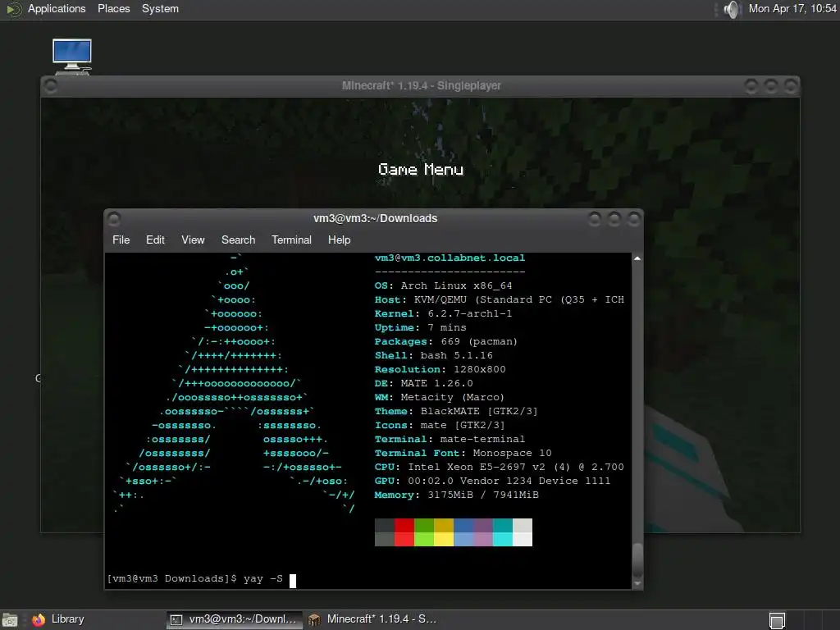840x630 pixels.
Task: Open the terminal Search menu
Action: 239,240
